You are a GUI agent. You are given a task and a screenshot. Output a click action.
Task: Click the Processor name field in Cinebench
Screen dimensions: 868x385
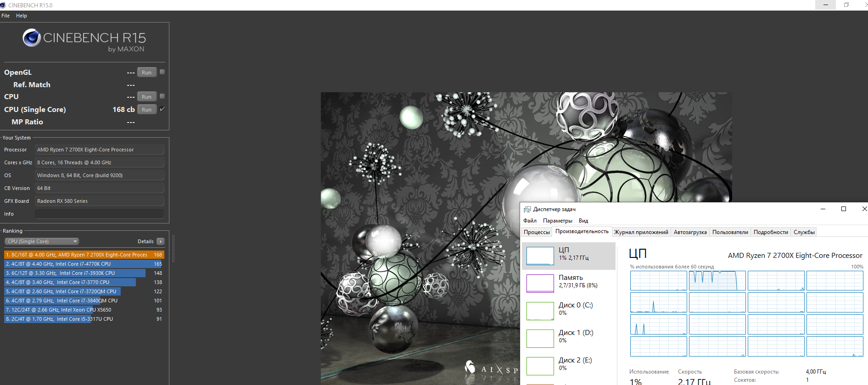(100, 150)
